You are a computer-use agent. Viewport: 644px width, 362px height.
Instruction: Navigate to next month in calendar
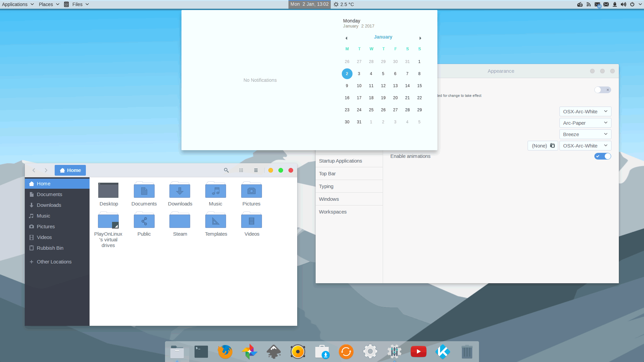tap(420, 38)
